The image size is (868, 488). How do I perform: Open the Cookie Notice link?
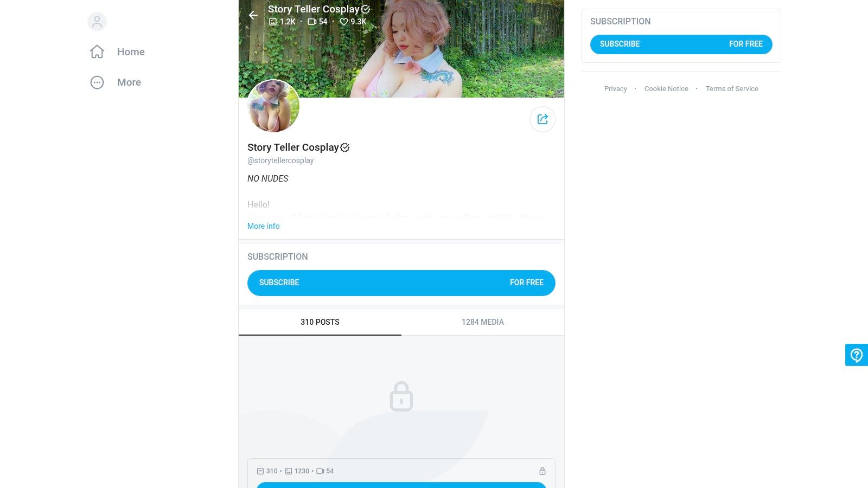(x=666, y=89)
